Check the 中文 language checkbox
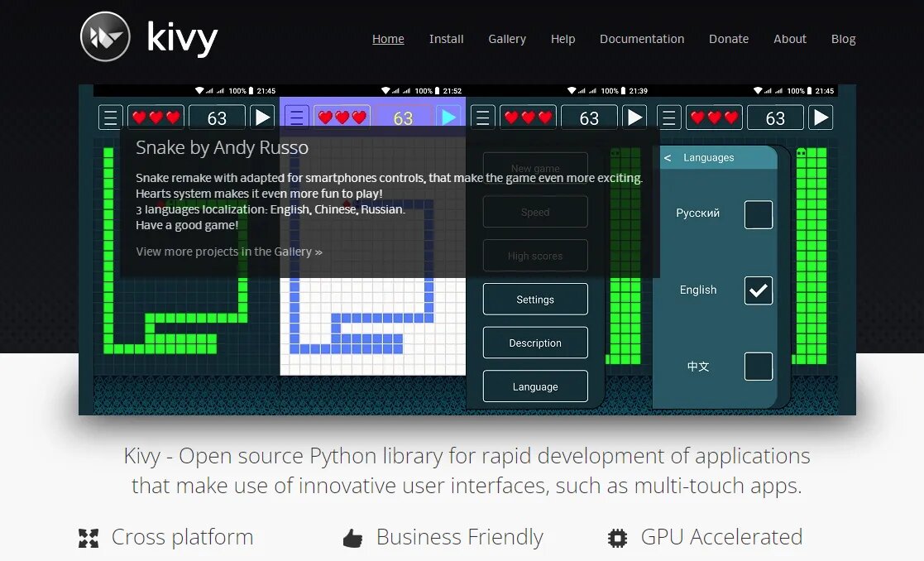The image size is (924, 561). coord(759,367)
